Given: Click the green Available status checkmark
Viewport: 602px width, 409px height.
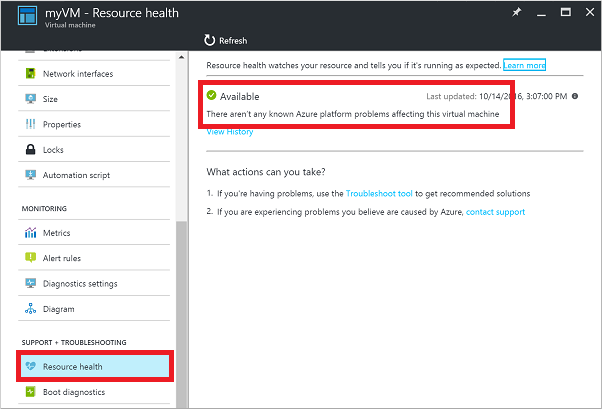Looking at the screenshot, I should point(212,96).
